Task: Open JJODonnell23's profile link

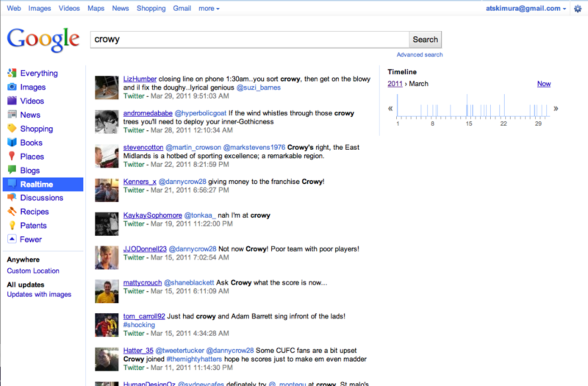Action: (x=145, y=249)
